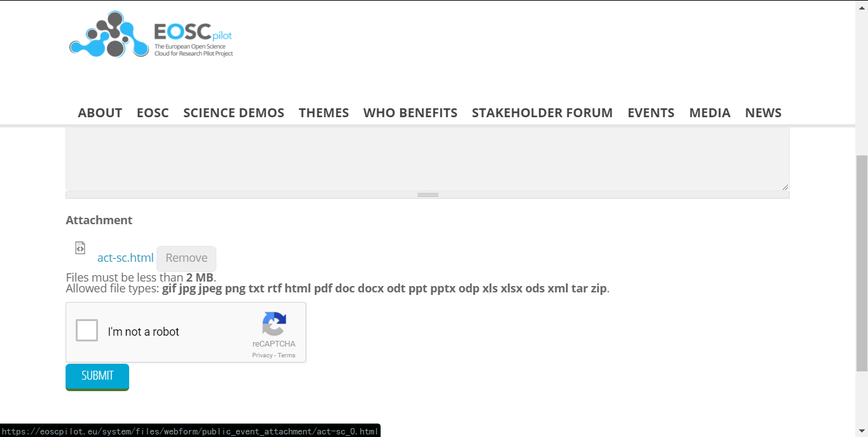Screen dimensions: 868x437
Task: Open the EVENTS menu
Action: click(x=651, y=113)
